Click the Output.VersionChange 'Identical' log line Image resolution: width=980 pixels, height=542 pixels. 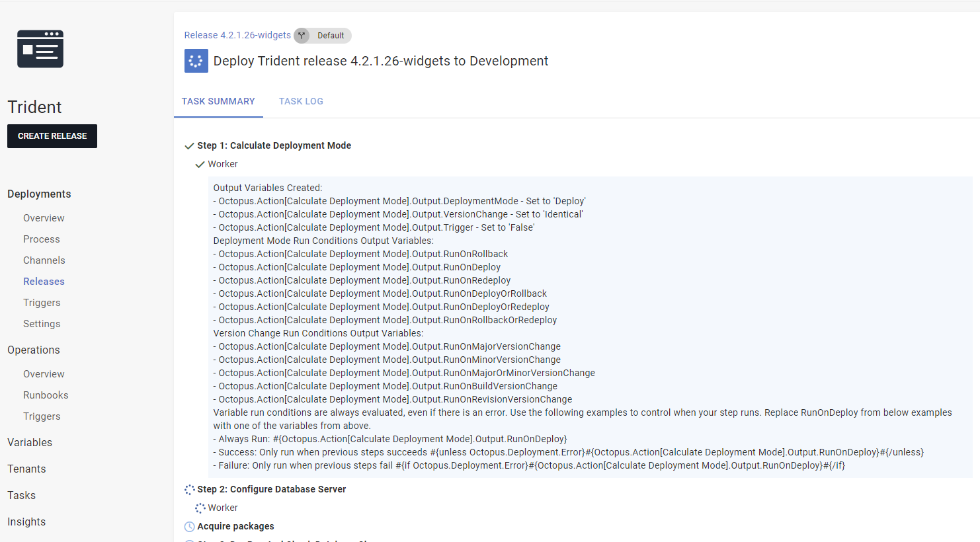click(398, 214)
